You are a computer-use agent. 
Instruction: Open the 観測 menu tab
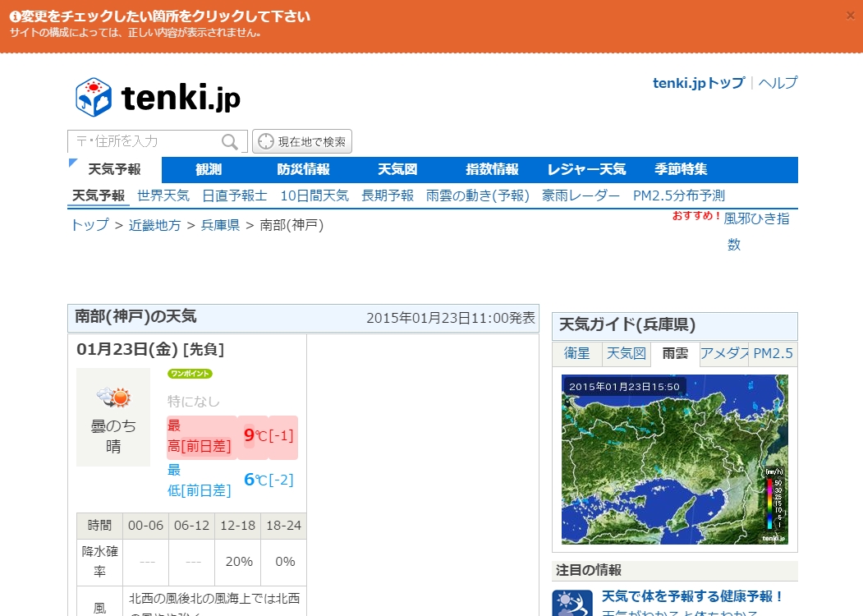click(209, 169)
